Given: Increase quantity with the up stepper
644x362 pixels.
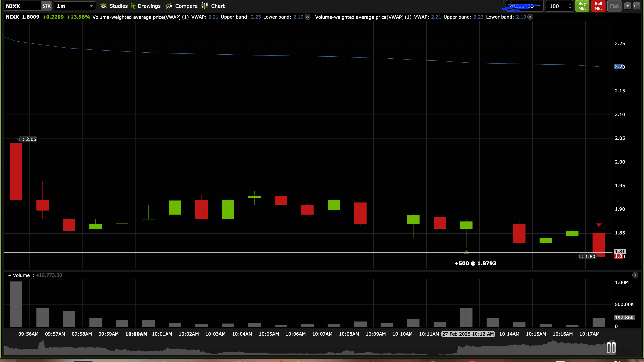Looking at the screenshot, I should point(570,4).
